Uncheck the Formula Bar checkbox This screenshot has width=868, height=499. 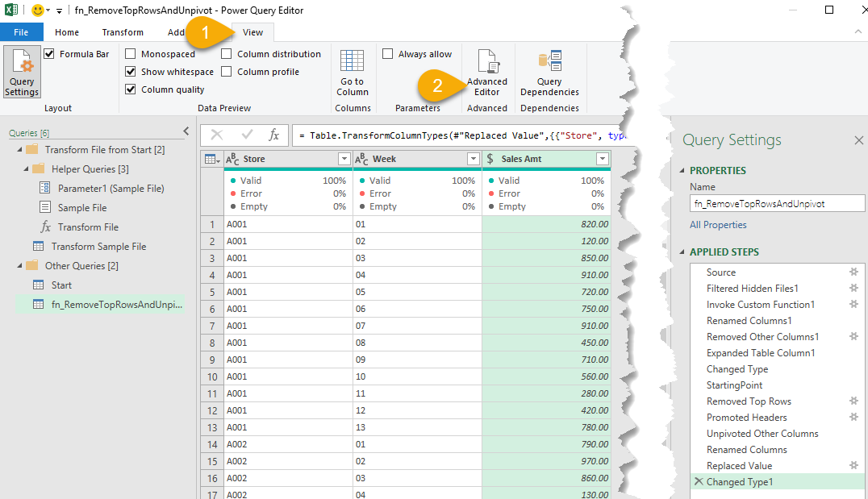point(50,54)
